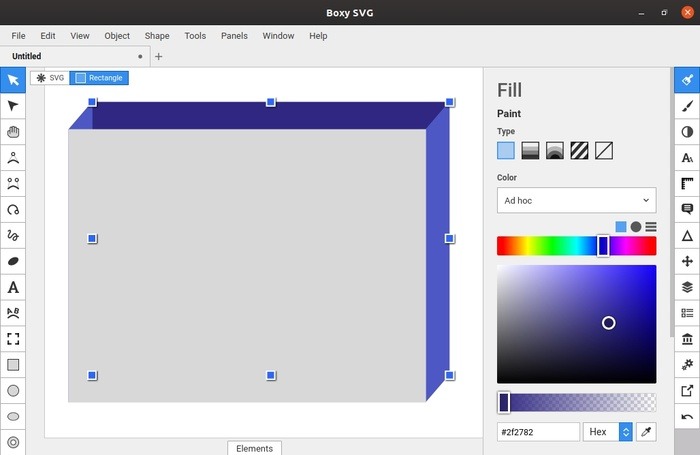
Task: Switch color picker to sliders mode
Action: (x=651, y=227)
